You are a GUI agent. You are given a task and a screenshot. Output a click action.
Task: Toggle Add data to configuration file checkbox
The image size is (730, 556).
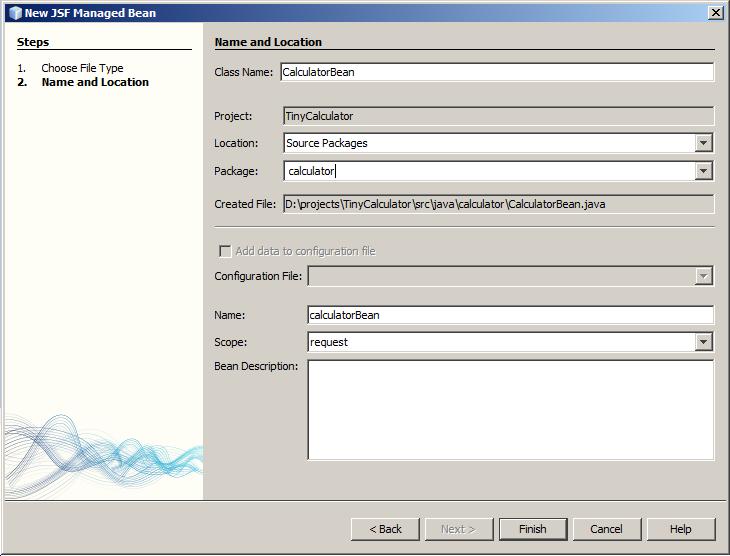(225, 251)
